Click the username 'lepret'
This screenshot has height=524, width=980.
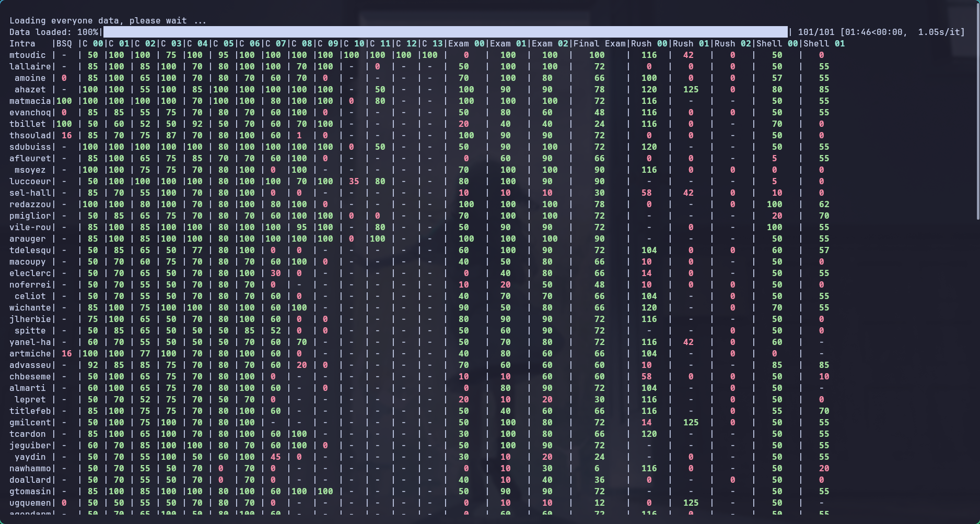30,399
